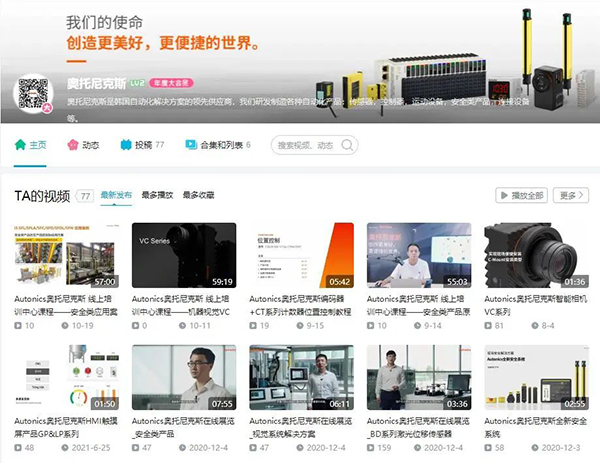This screenshot has height=463, width=600.
Task: Open the 06:11 video thumbnail
Action: 302,377
